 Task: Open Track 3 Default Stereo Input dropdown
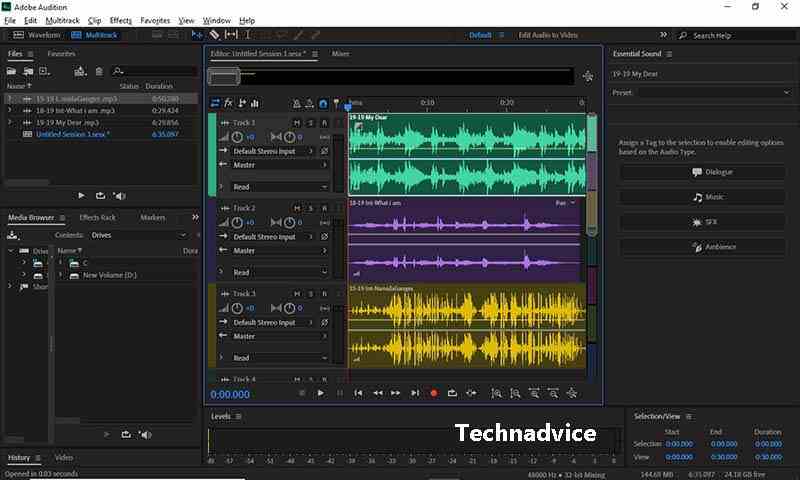point(273,322)
